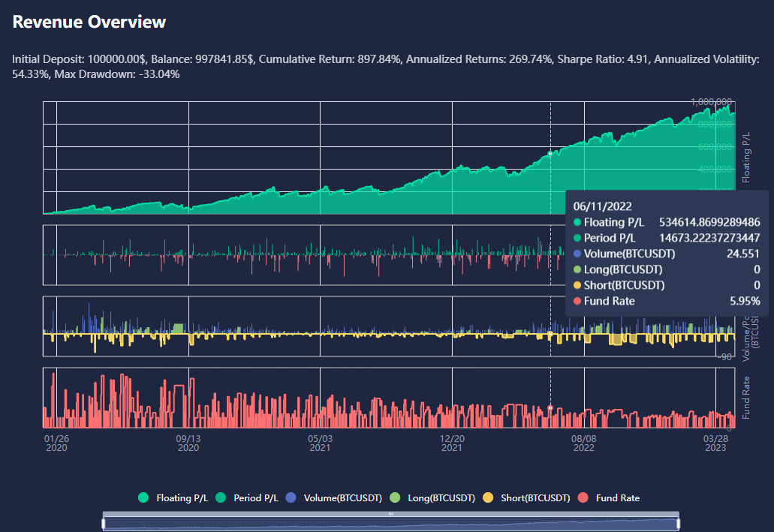The width and height of the screenshot is (774, 532).
Task: Click the blue Volume(BTCUSDT) legend circle
Action: click(293, 497)
